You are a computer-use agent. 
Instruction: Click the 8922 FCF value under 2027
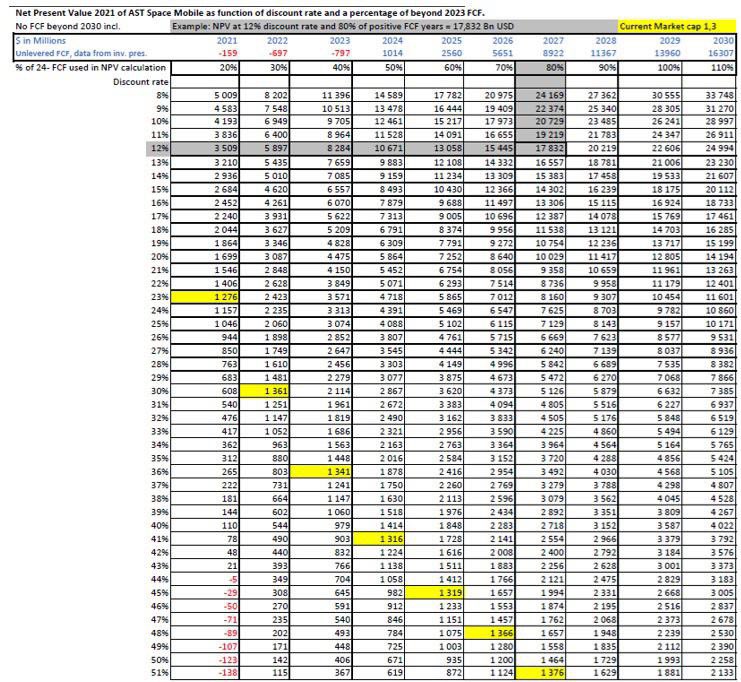553,53
